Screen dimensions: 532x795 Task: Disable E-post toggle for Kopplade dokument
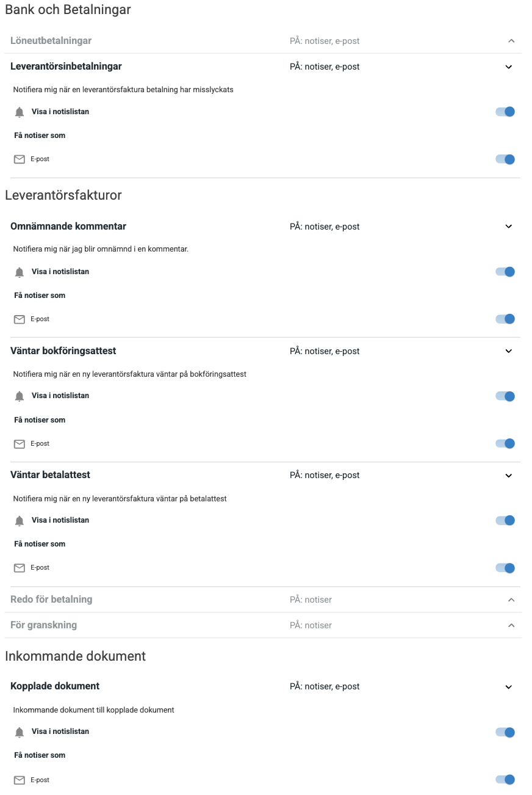point(505,779)
